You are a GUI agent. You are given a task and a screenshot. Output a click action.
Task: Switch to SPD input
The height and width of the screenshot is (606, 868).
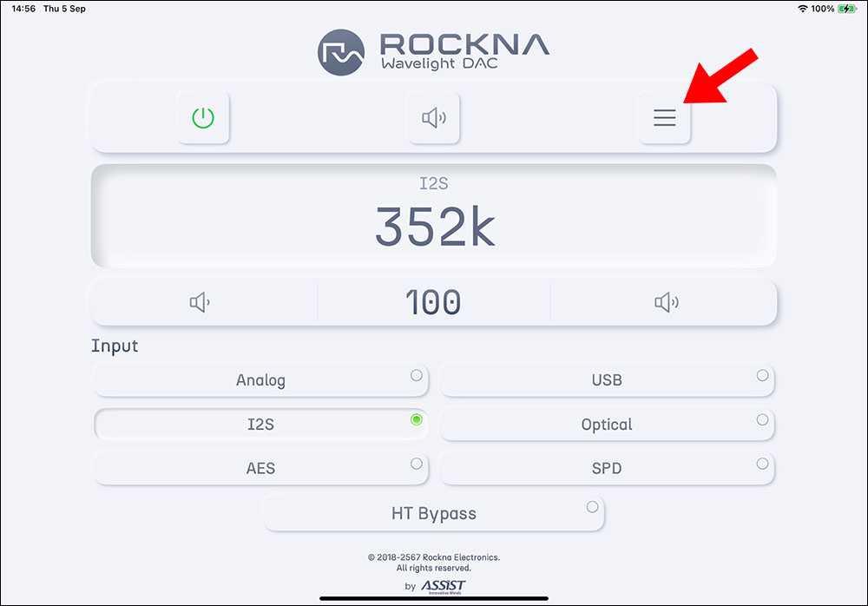click(x=606, y=469)
